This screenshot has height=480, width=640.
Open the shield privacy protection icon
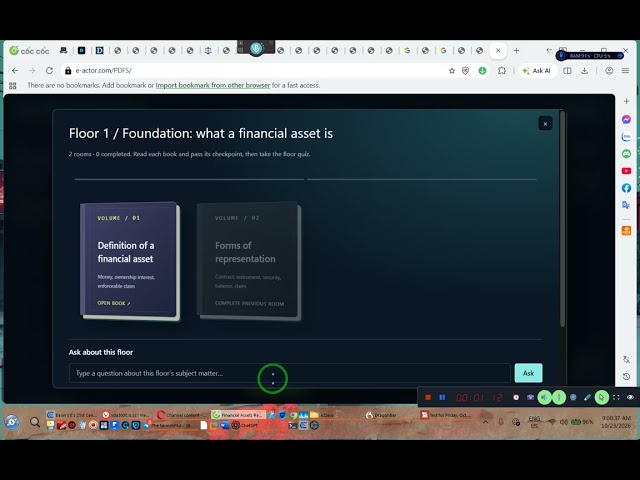(465, 71)
